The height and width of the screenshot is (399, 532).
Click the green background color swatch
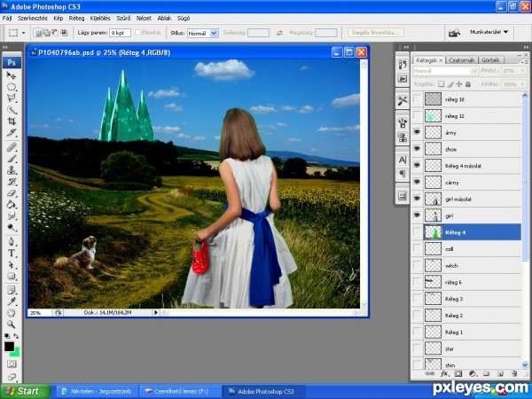16,353
